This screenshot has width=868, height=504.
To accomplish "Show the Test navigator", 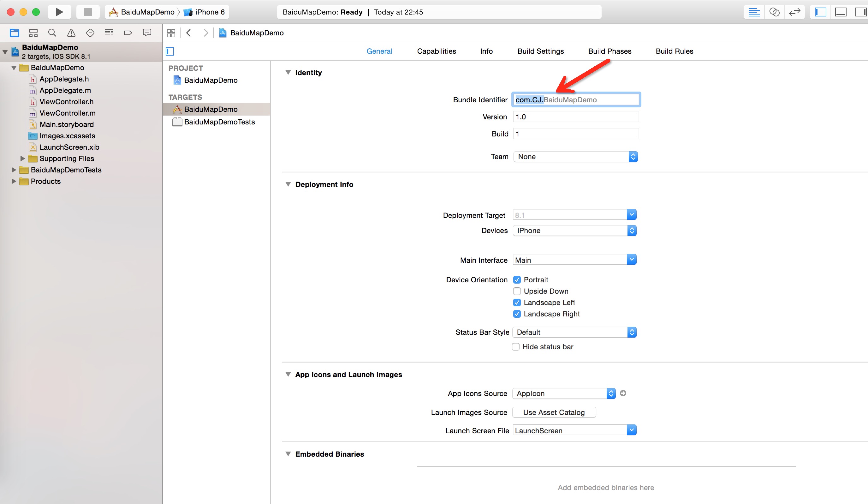I will [x=90, y=33].
